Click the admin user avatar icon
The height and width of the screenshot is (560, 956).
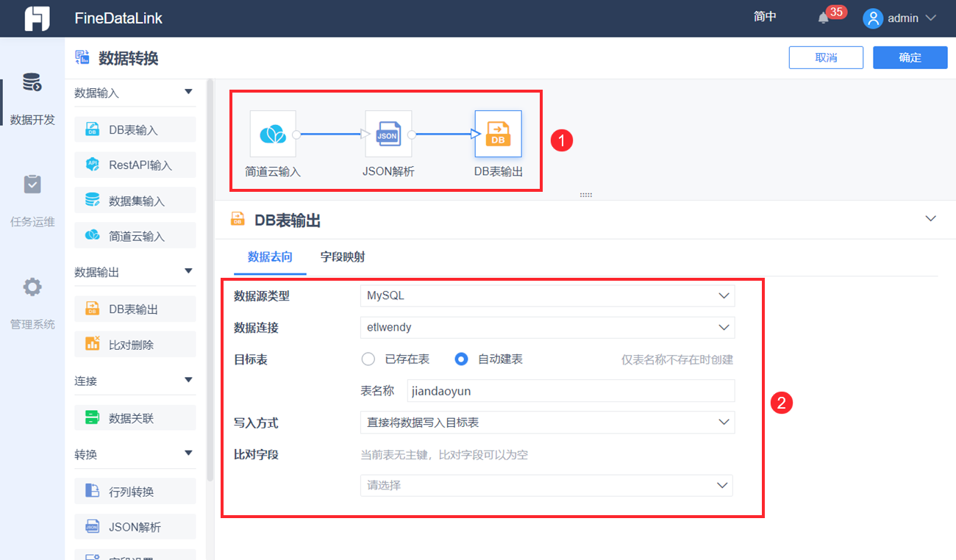[x=873, y=18]
